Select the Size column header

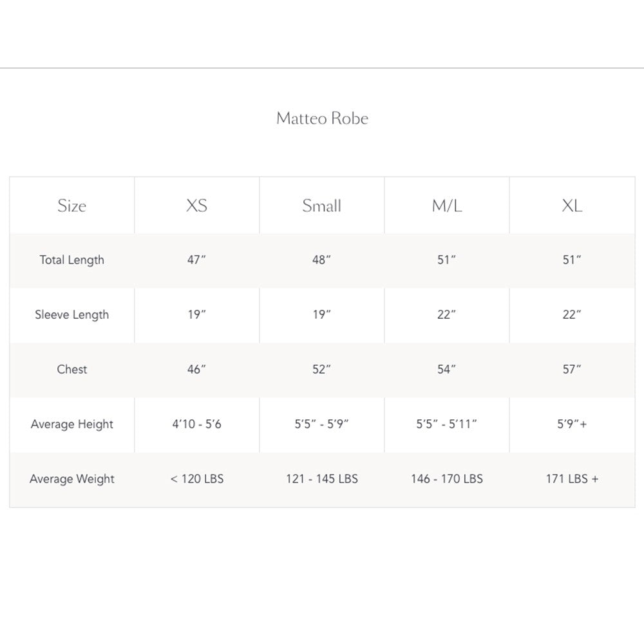(x=71, y=206)
